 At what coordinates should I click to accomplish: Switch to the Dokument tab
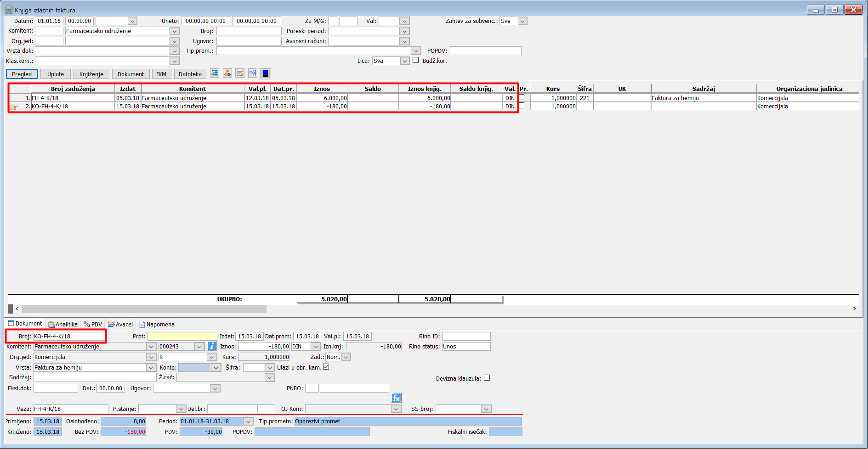click(x=25, y=324)
